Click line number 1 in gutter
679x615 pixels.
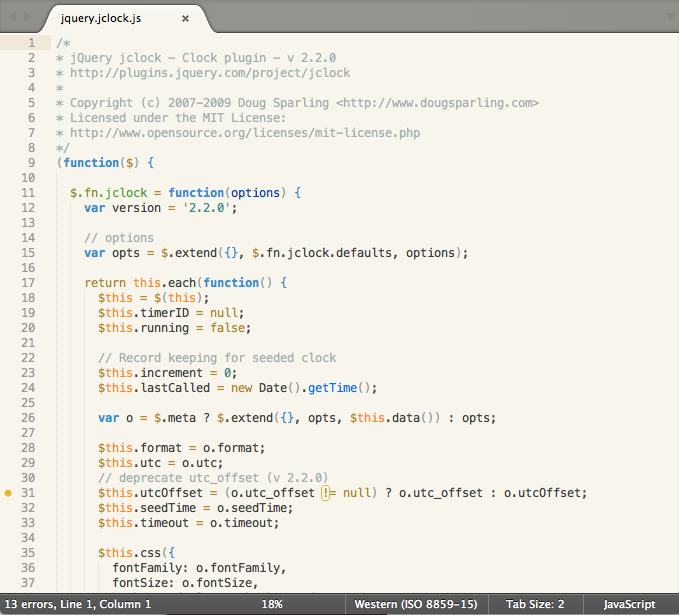(32, 43)
